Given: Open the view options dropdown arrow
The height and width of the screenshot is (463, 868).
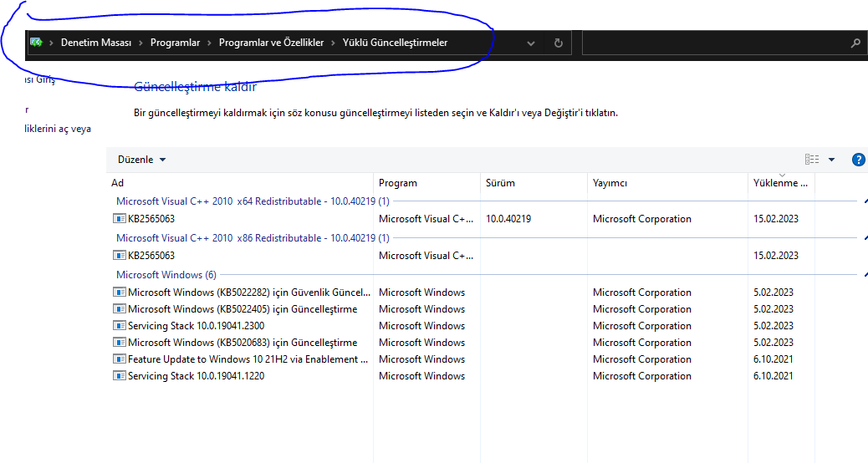Looking at the screenshot, I should tap(831, 160).
